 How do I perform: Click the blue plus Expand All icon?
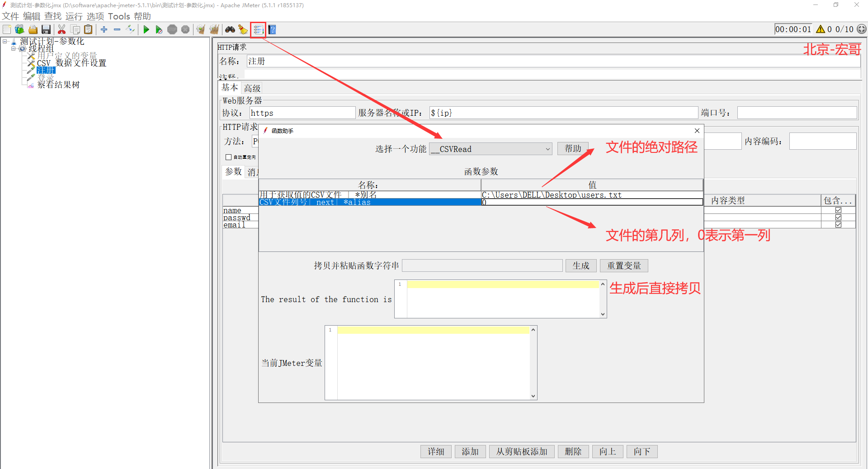[104, 29]
